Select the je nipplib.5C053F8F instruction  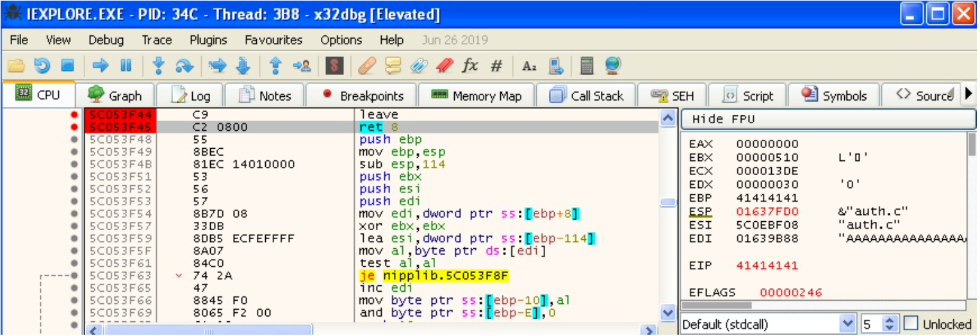point(436,276)
